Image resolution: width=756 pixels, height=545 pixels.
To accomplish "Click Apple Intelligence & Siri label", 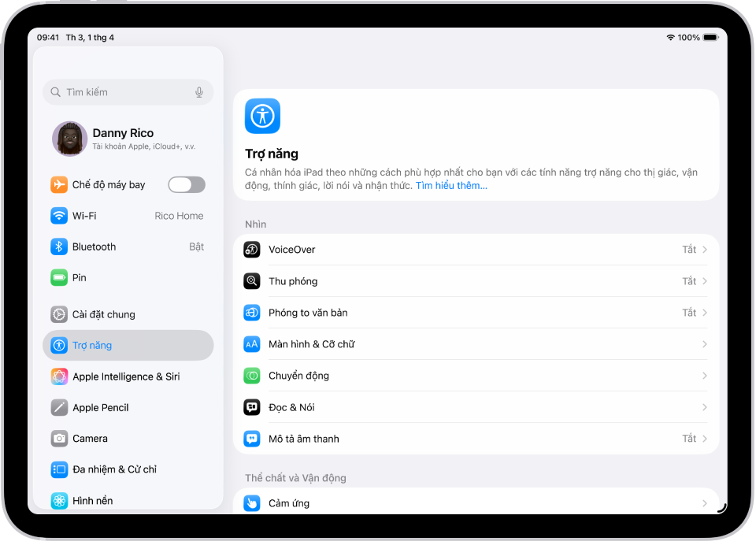I will click(x=126, y=376).
